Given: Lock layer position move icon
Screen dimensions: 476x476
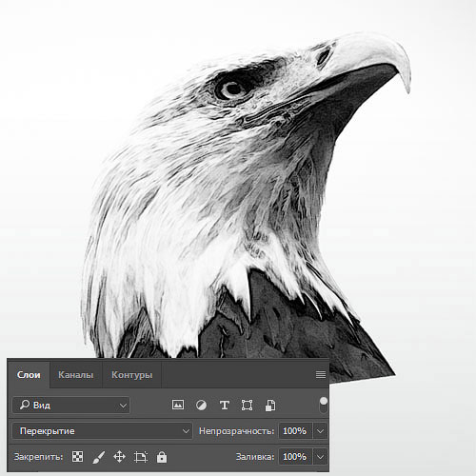Looking at the screenshot, I should click(x=119, y=457).
